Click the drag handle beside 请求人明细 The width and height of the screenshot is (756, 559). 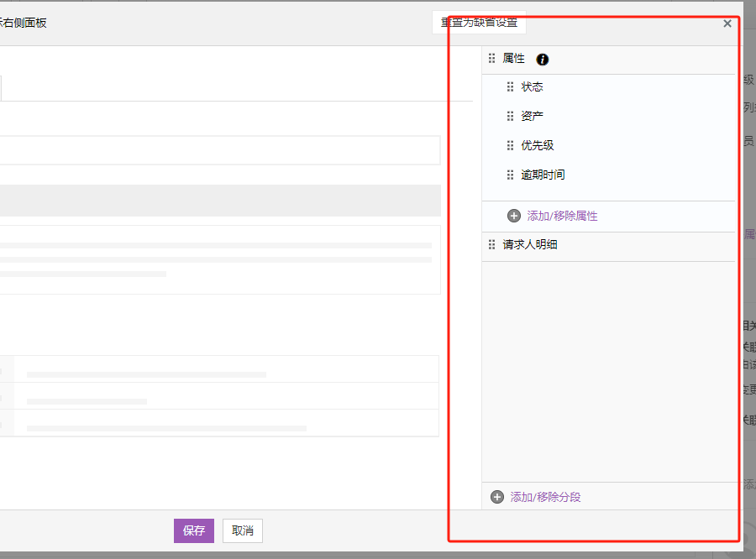[x=492, y=245]
